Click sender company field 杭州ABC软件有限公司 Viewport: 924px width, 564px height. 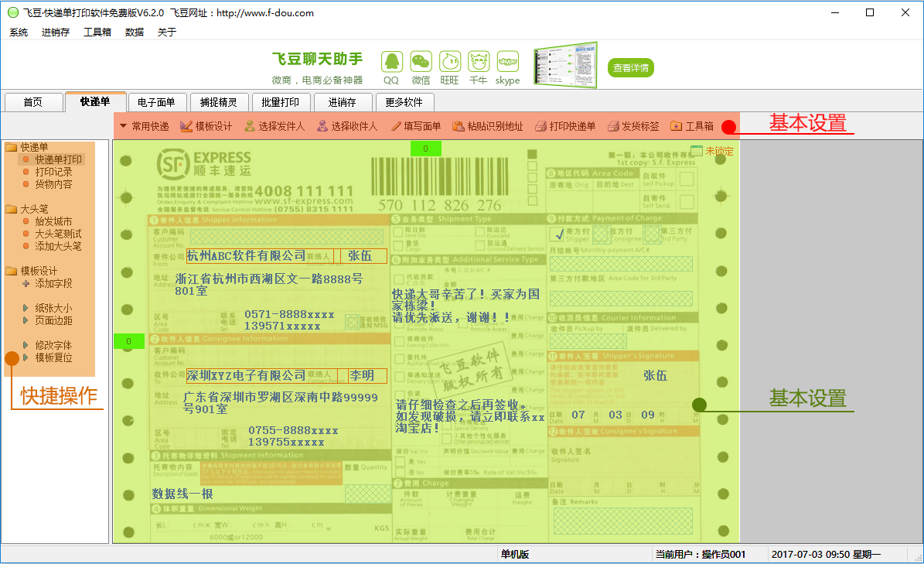[x=261, y=256]
